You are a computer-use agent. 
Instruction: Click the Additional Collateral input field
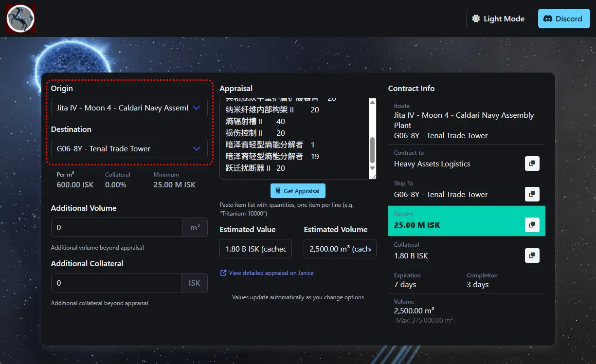click(x=116, y=283)
